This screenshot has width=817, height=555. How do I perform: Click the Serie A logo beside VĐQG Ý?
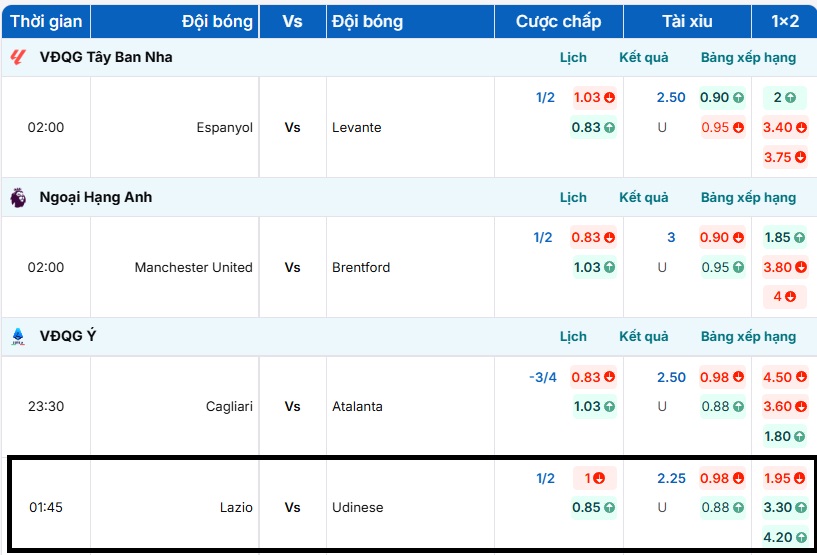coord(18,337)
